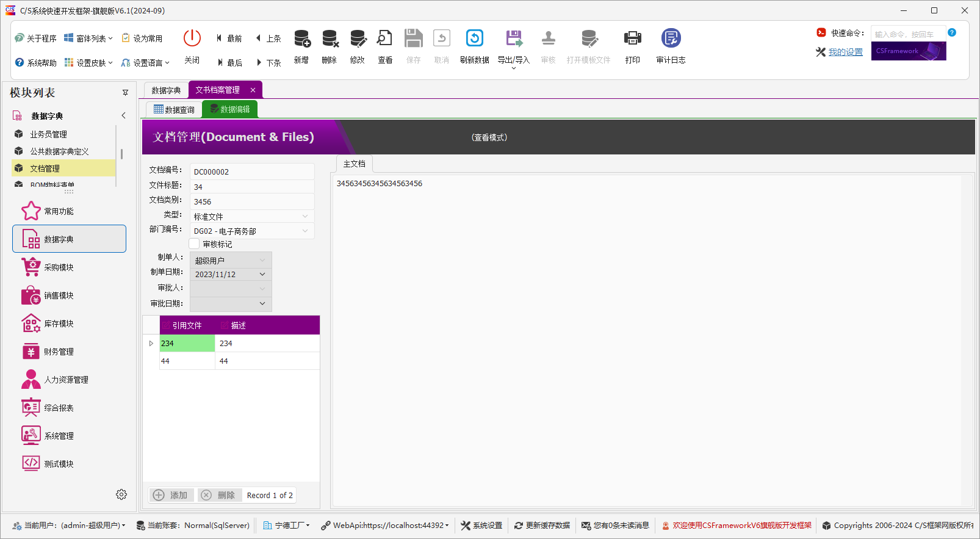Click the pin icon in 模块列表 header
This screenshot has height=539, width=980.
(x=125, y=93)
